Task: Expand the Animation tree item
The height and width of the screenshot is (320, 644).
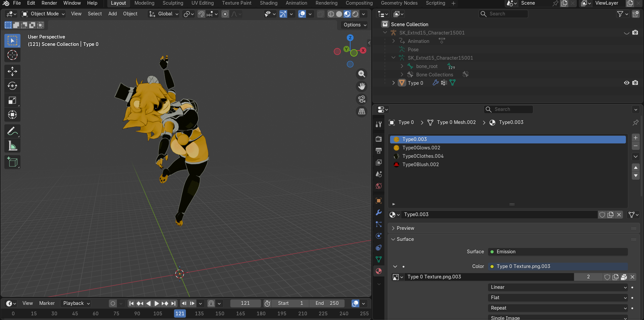Action: [393, 41]
